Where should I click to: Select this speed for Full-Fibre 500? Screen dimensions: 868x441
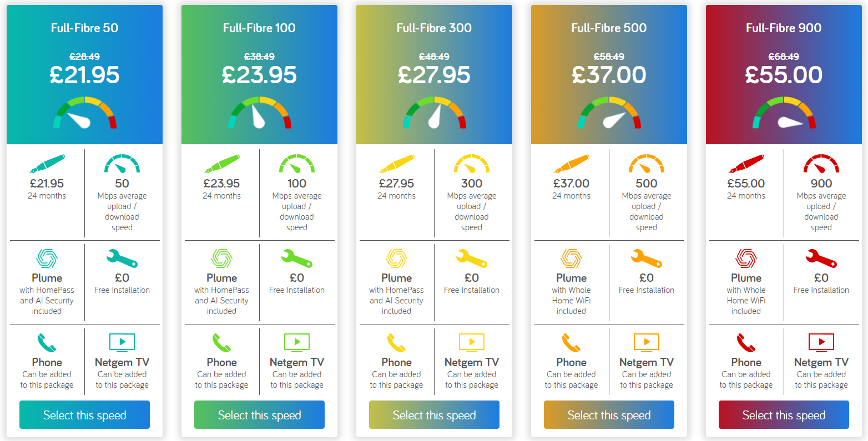click(609, 415)
